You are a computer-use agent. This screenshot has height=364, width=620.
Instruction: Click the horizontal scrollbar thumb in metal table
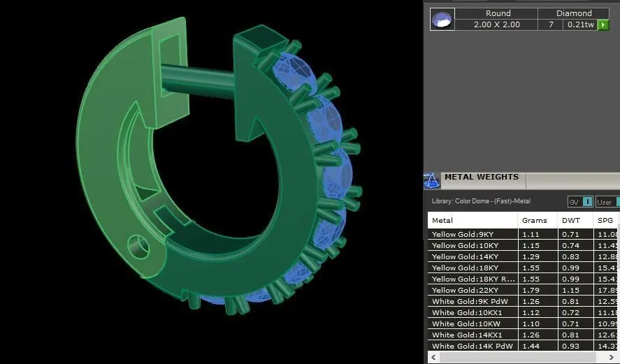coord(518,357)
